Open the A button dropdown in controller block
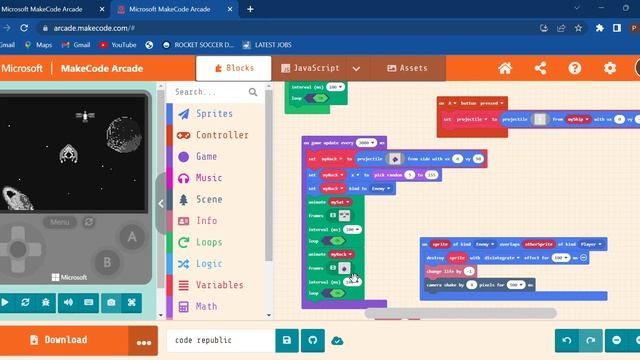The height and width of the screenshot is (360, 640). 452,103
